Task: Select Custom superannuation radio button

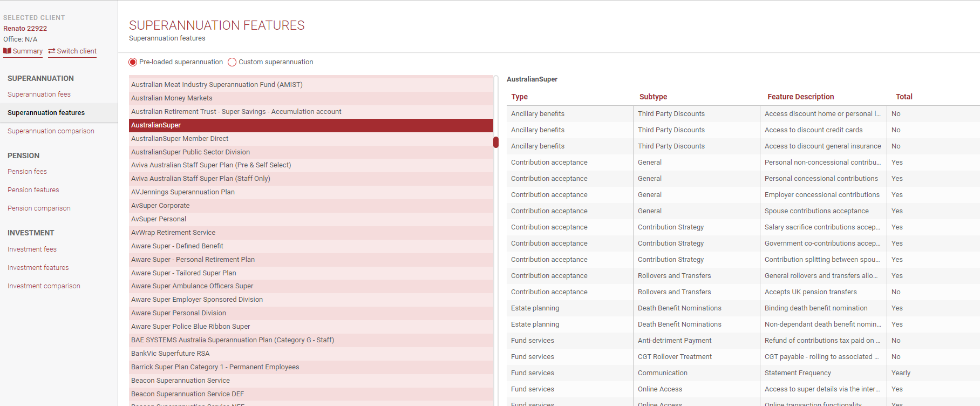Action: (x=232, y=62)
